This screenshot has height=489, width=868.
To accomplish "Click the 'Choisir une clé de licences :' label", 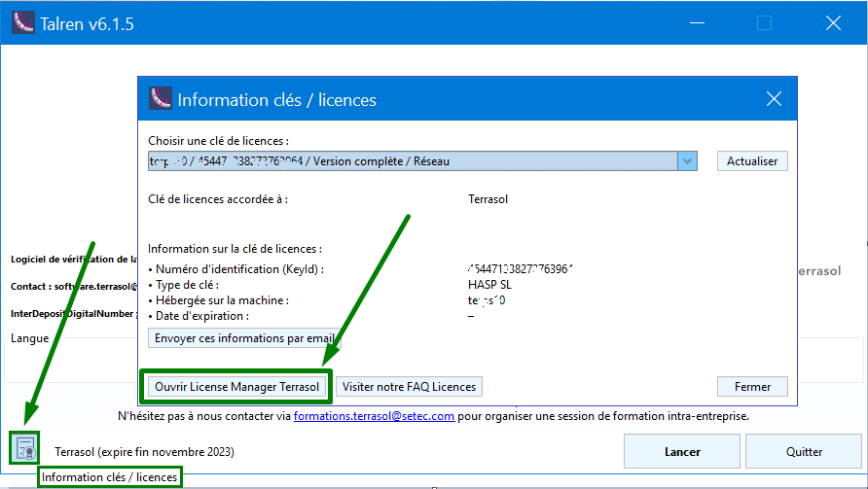I will coord(219,141).
